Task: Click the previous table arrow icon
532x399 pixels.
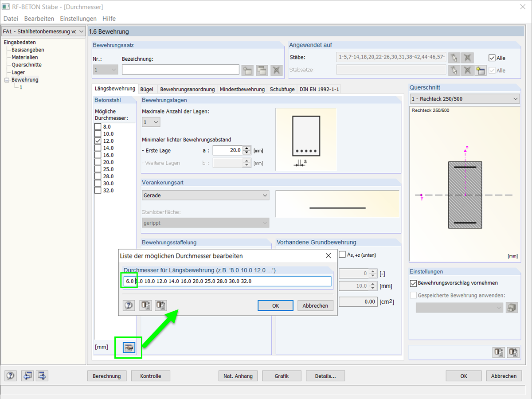Action: tap(27, 376)
